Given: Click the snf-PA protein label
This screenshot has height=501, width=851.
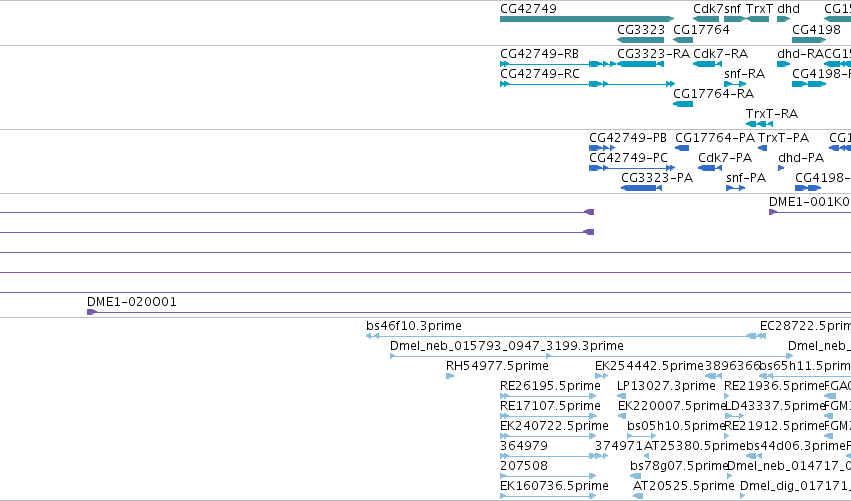Looking at the screenshot, I should 746,178.
